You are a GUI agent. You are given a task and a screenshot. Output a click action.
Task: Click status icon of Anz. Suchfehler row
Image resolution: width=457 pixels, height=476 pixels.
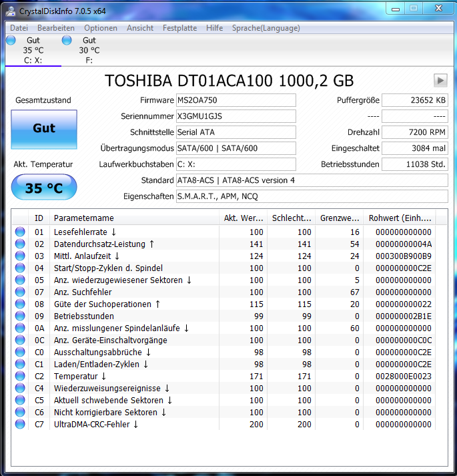(20, 292)
